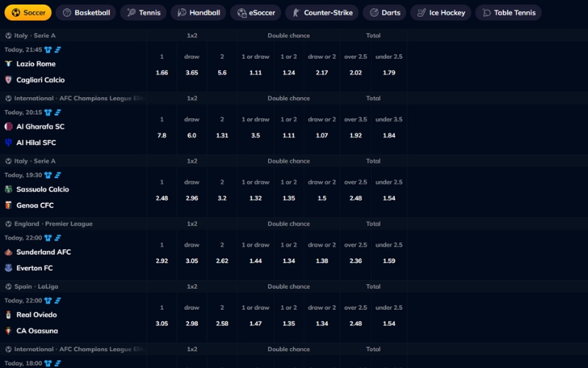Screen dimensions: 588x368
Task: Open the Real Oviedo match page
Action: 37,315
